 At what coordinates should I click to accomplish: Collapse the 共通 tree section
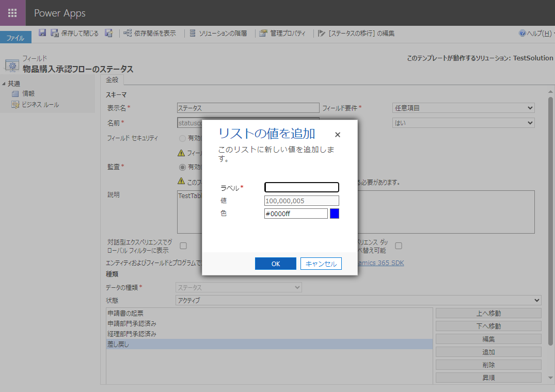click(4, 84)
